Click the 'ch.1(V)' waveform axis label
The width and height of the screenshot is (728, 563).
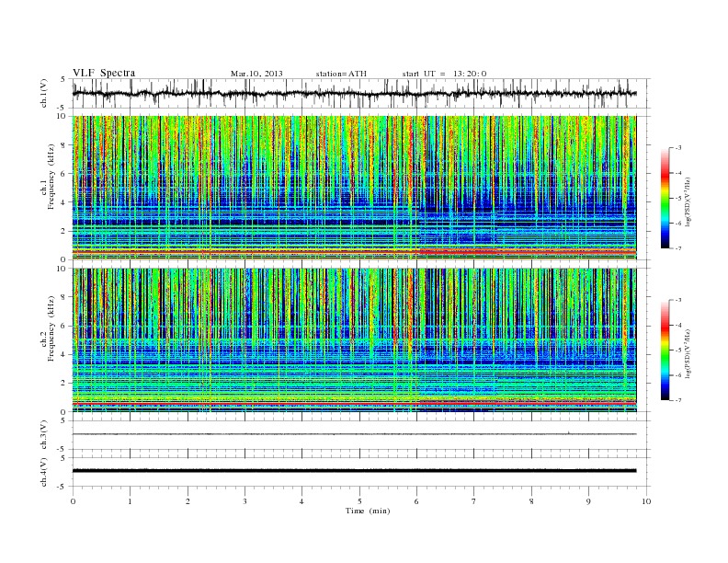[x=44, y=93]
